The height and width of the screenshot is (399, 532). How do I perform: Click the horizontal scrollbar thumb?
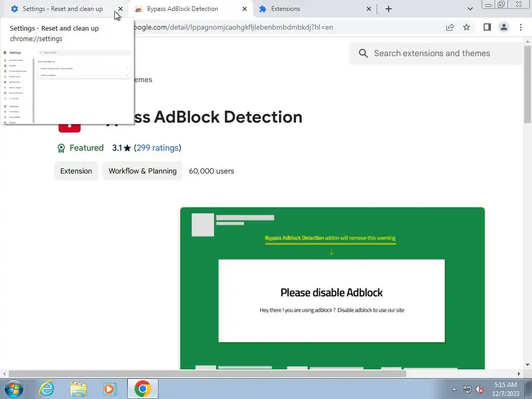click(x=207, y=374)
